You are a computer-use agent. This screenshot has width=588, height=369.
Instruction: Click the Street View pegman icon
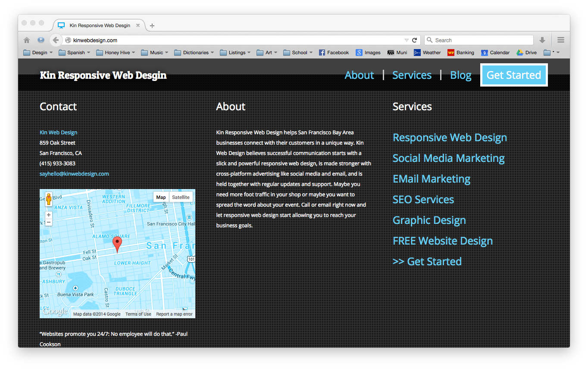tap(49, 199)
